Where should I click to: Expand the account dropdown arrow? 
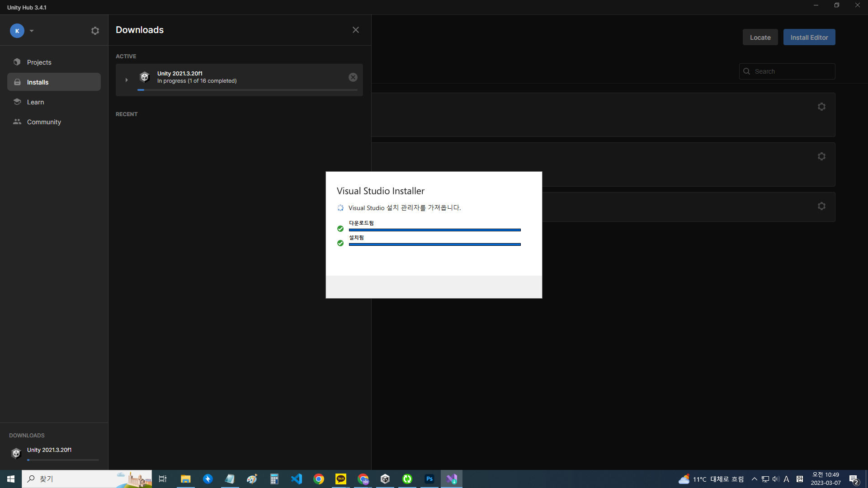[x=32, y=31]
